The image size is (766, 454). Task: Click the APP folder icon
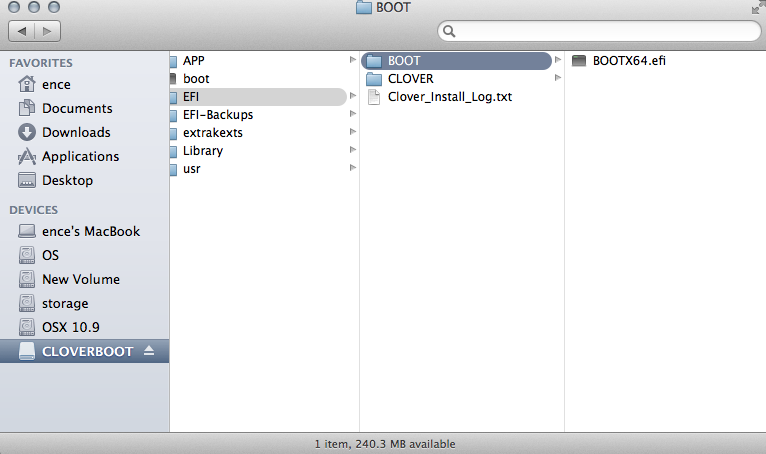(x=173, y=61)
